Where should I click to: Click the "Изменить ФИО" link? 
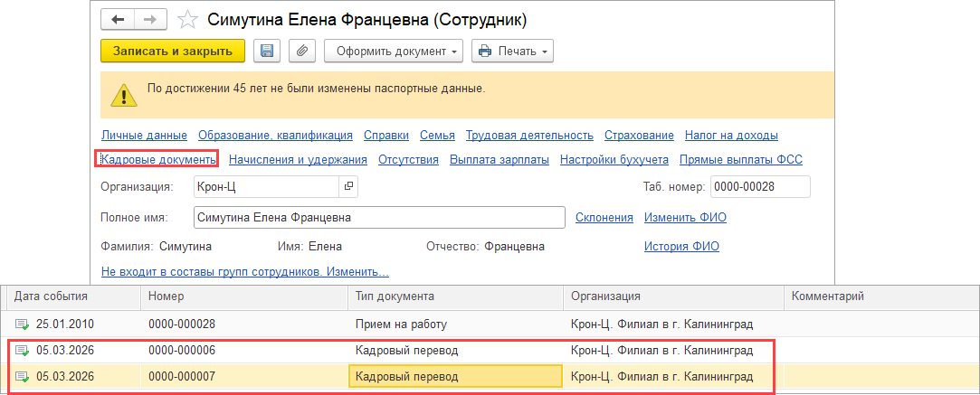(x=685, y=217)
